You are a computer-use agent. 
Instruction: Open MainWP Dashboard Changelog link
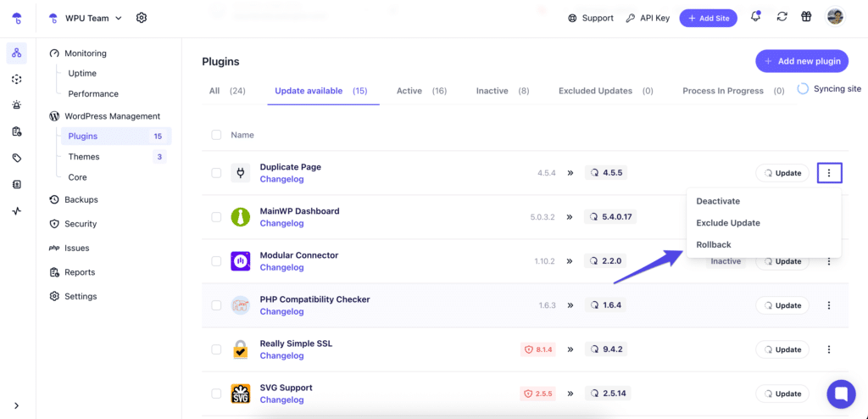[x=281, y=223]
